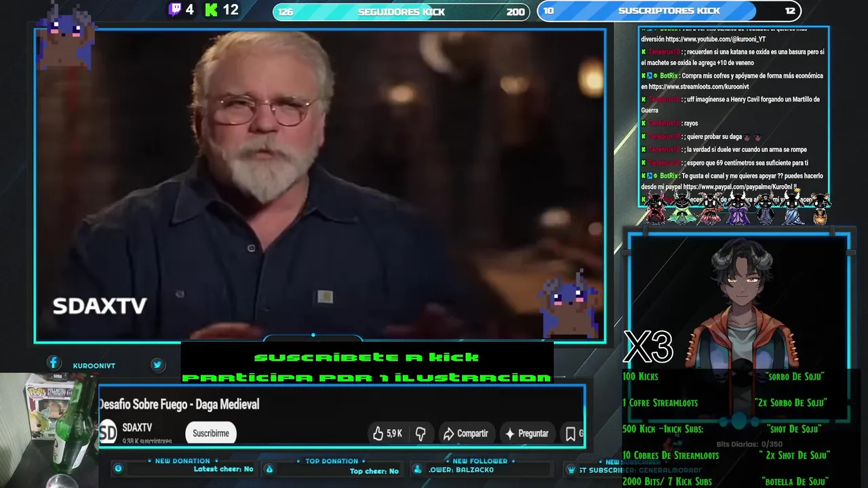The height and width of the screenshot is (488, 868).
Task: Click chat message about Henry Cavil forging
Action: [730, 104]
